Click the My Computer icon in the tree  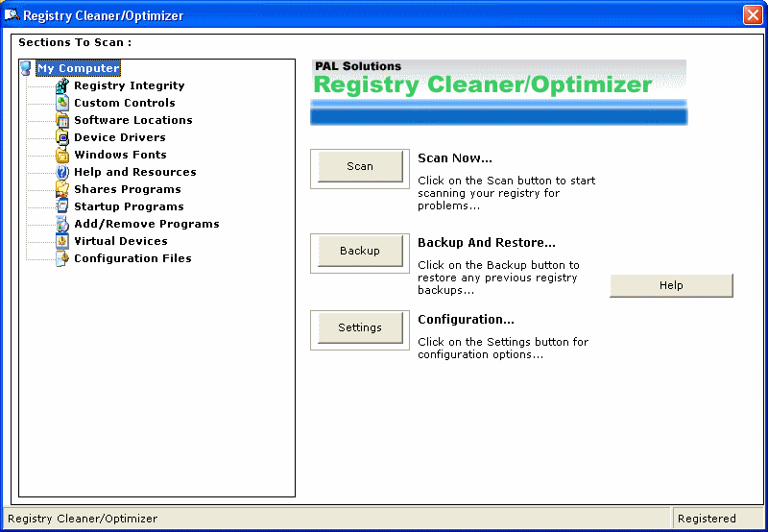[27, 68]
